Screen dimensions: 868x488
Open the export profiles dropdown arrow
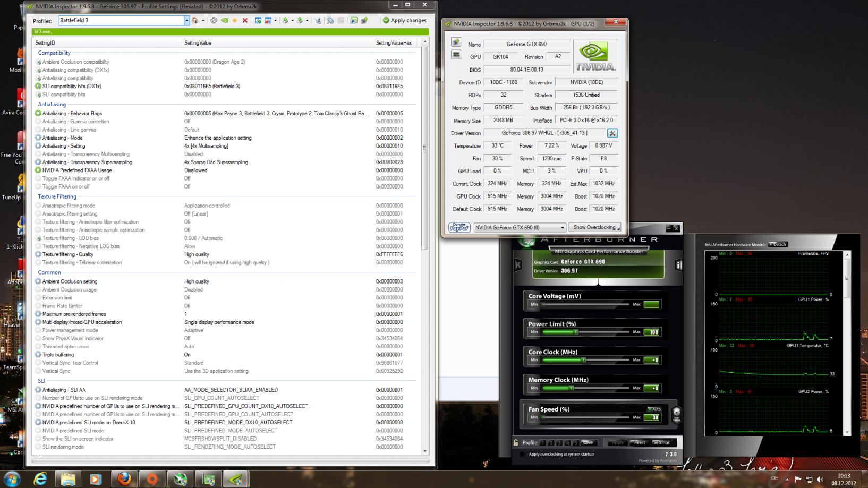[292, 21]
